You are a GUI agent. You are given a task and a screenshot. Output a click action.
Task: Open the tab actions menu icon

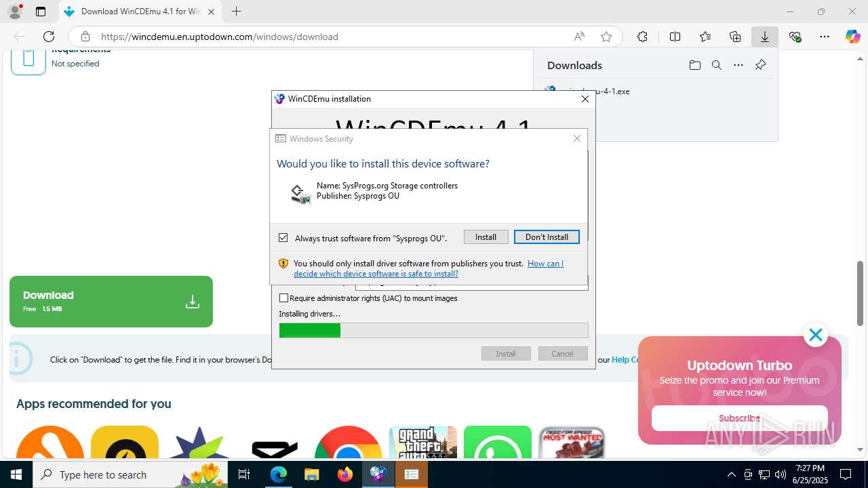41,12
